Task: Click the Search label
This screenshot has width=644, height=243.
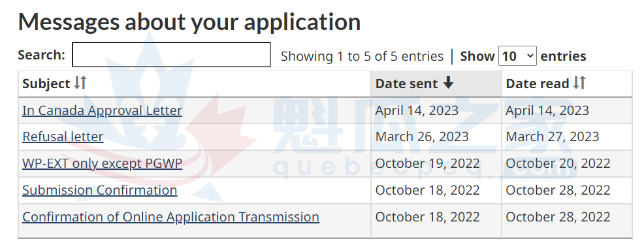Action: click(42, 55)
